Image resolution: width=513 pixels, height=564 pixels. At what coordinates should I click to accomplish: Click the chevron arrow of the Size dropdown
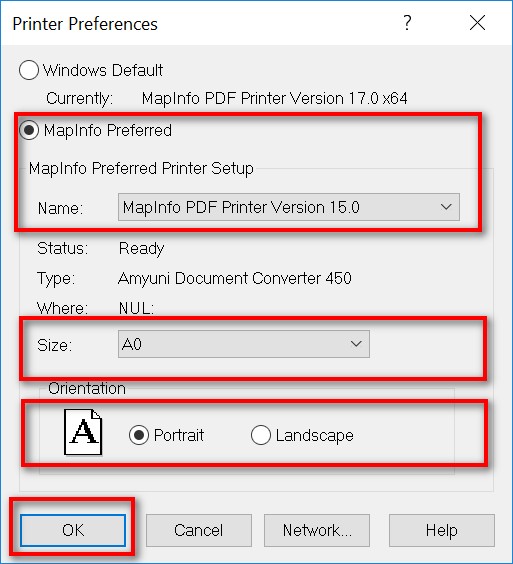(356, 344)
